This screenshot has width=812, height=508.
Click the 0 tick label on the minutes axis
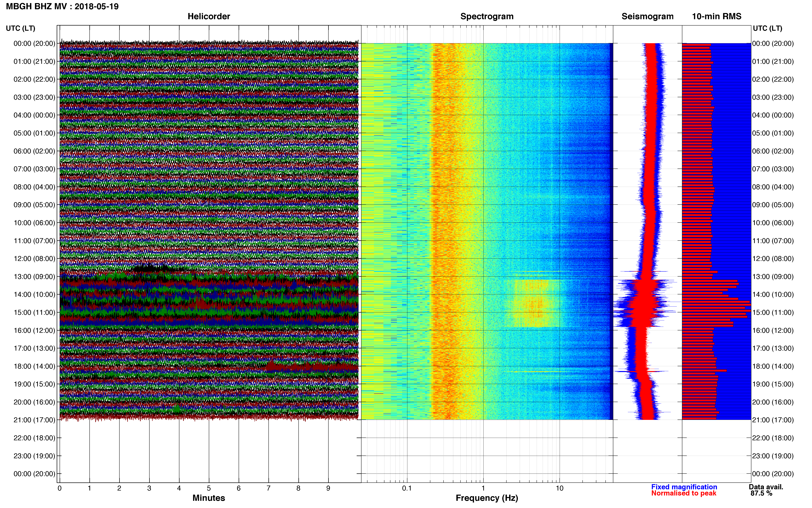(x=60, y=488)
